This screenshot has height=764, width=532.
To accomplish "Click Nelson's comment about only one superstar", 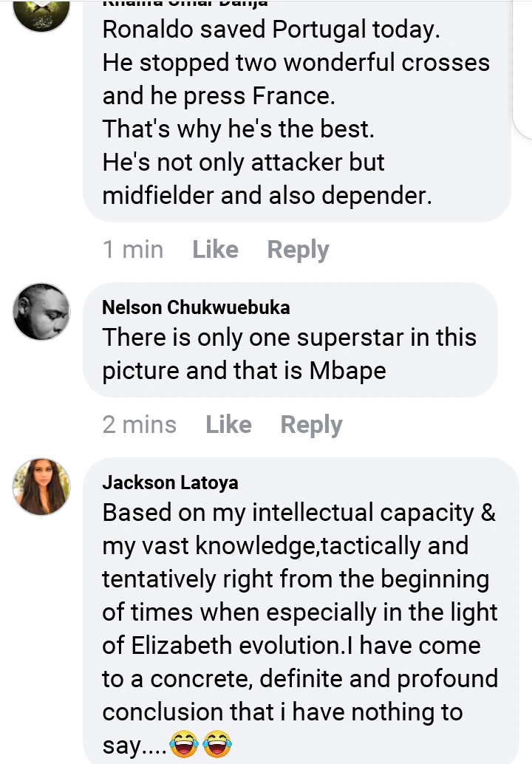I will click(289, 338).
